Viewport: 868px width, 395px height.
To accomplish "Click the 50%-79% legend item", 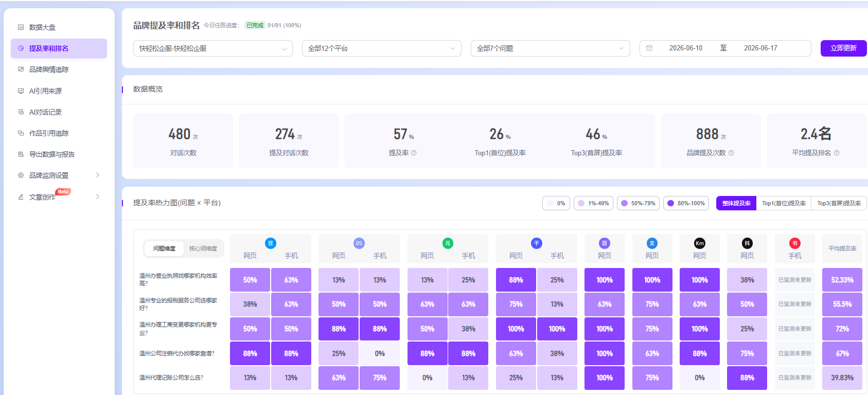I will click(638, 203).
